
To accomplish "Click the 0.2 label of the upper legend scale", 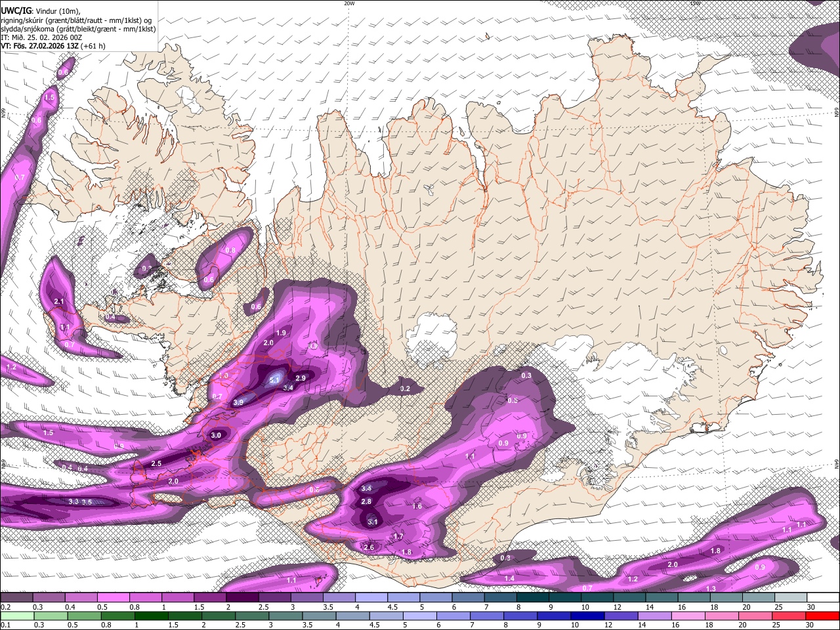I will coord(5,607).
